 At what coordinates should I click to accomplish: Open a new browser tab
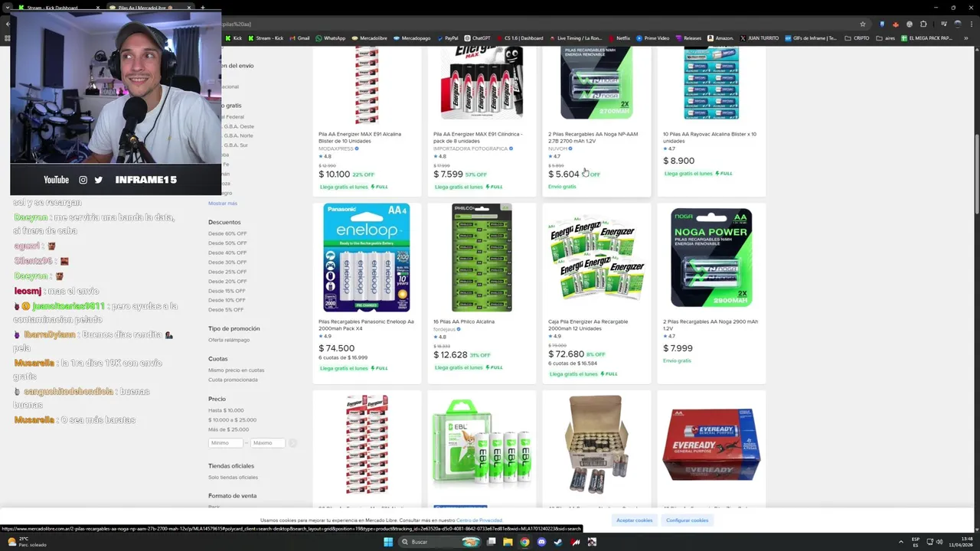click(203, 8)
